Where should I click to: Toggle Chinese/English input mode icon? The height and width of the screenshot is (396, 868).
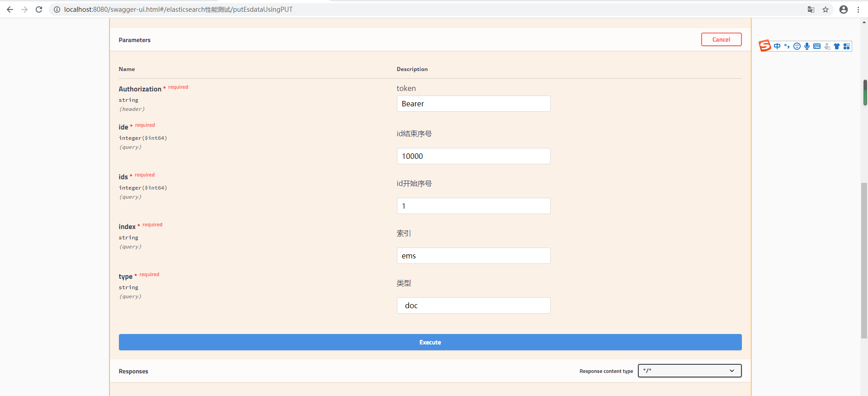777,46
